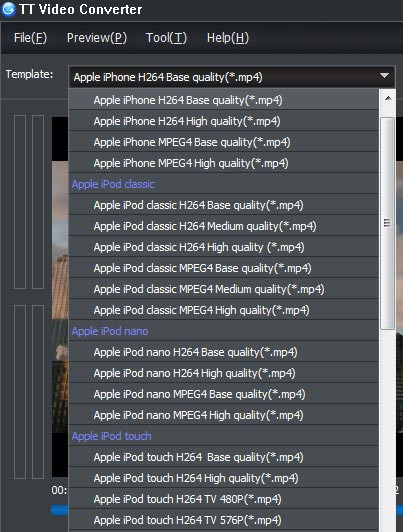Select Apple iPod classic MPEG4 Medium quality(*.mp4)
The image size is (403, 532).
(x=224, y=289)
